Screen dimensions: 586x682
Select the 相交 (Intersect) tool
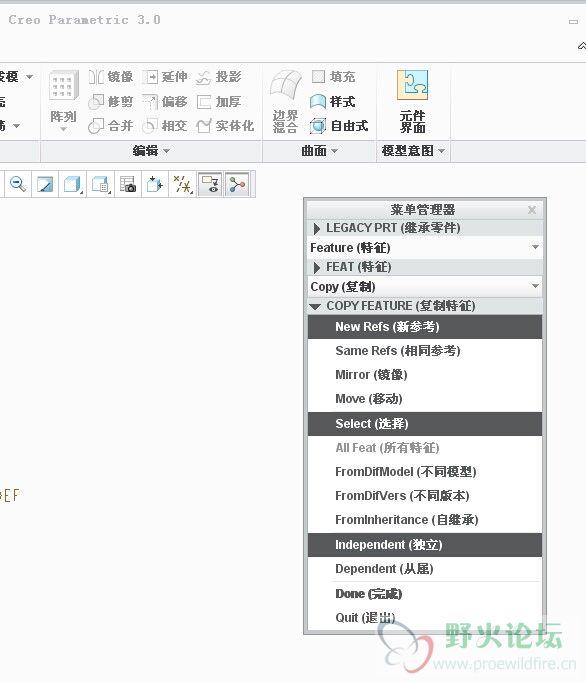(165, 126)
